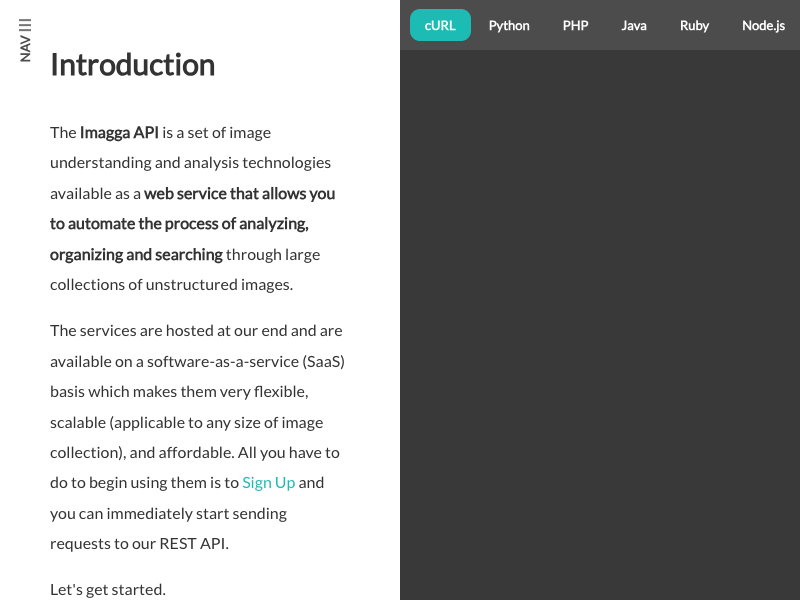Click the text 'Let's get started.'
The image size is (800, 600).
tap(108, 590)
